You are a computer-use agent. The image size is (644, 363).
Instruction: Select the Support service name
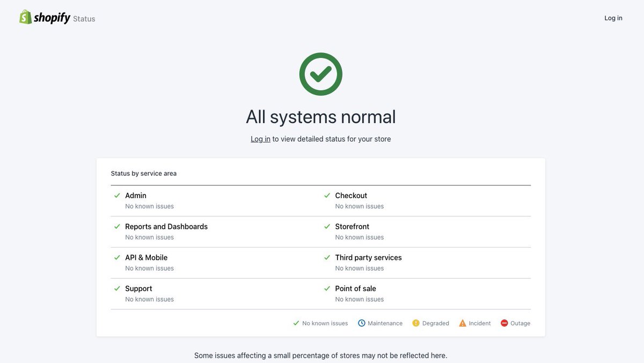click(138, 289)
